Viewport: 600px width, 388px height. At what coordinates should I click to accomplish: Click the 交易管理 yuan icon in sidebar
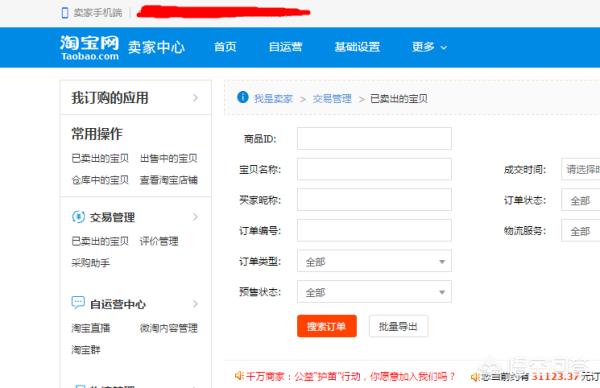pyautogui.click(x=78, y=217)
